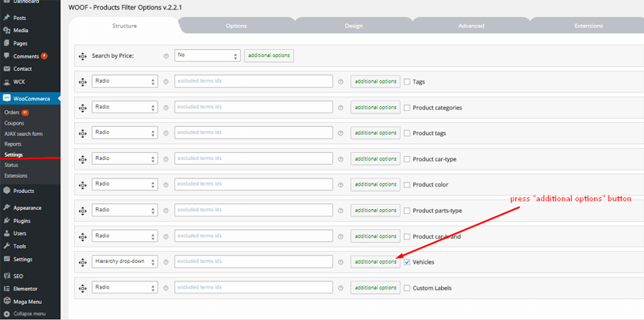The image size is (644, 320).
Task: Open WooCommerce Settings submenu item
Action: (x=14, y=154)
